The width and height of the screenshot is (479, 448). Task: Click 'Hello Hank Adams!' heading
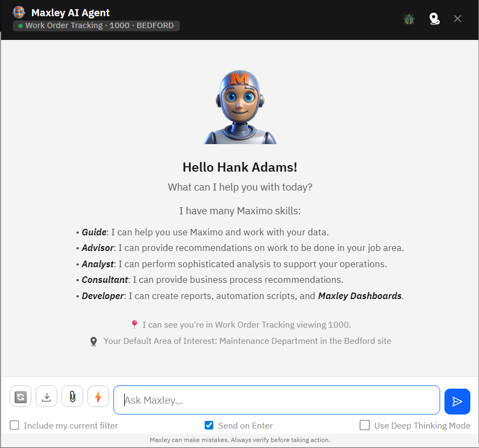click(x=240, y=167)
